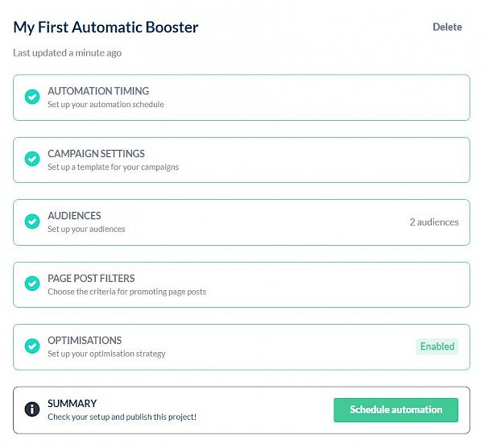Click the Summary heading
Image resolution: width=484 pixels, height=448 pixels.
72,404
